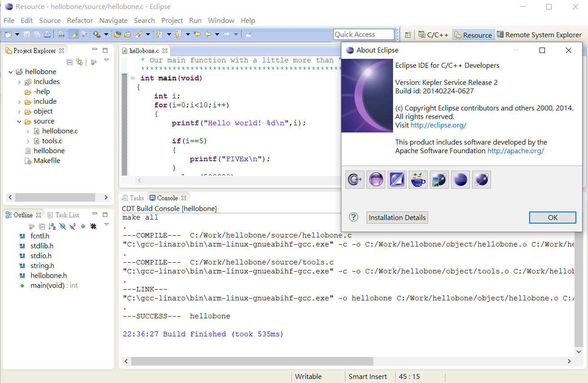This screenshot has width=588, height=383.
Task: Click the Print toolbar icon
Action: [x=47, y=35]
